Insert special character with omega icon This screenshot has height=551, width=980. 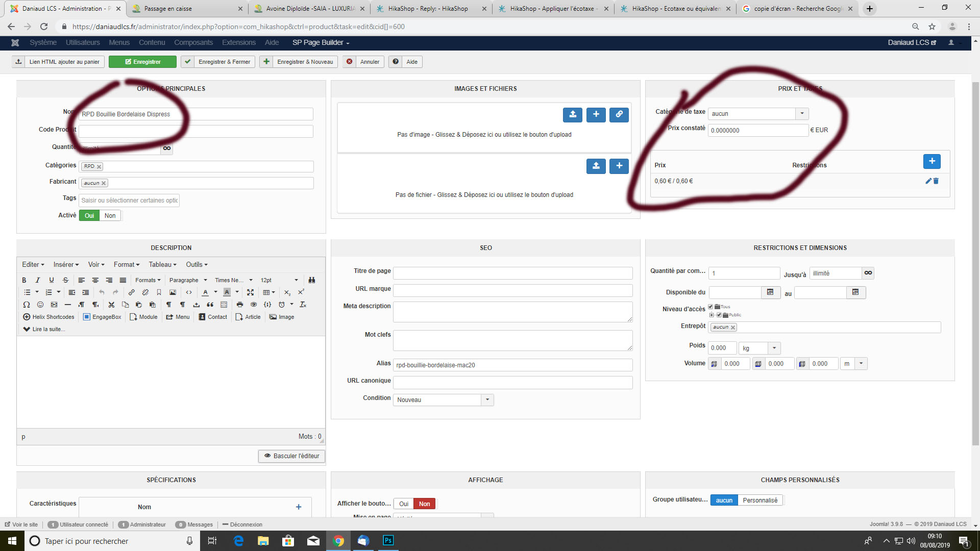coord(27,305)
